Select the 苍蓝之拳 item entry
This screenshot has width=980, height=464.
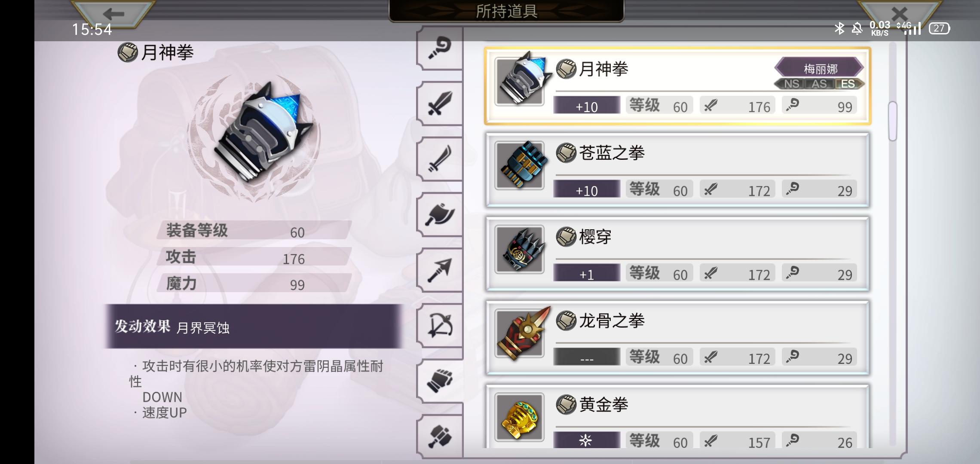pos(677,170)
